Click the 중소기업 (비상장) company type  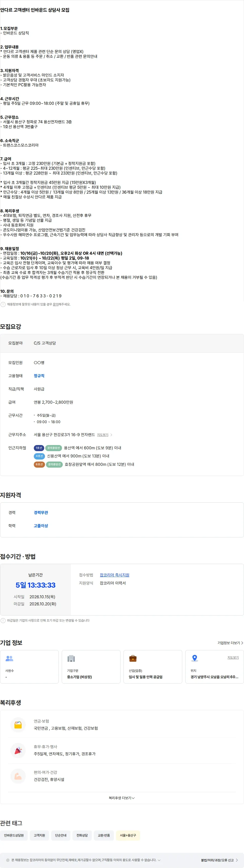[x=79, y=677]
